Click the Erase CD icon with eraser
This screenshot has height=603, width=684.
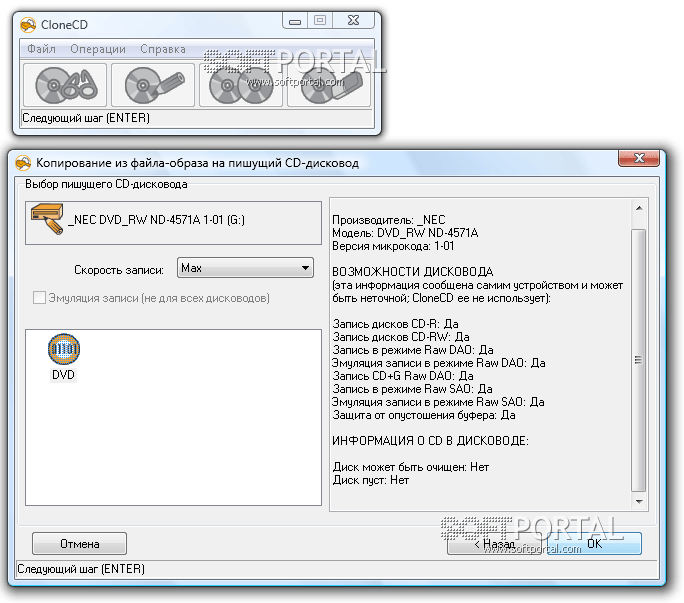click(x=328, y=85)
